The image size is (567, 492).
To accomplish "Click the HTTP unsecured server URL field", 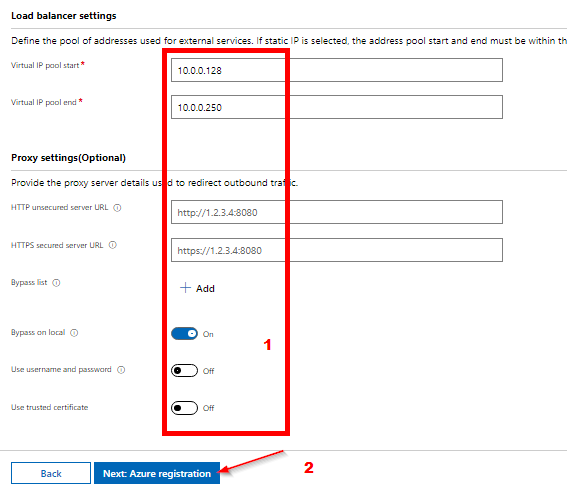I will pos(337,212).
